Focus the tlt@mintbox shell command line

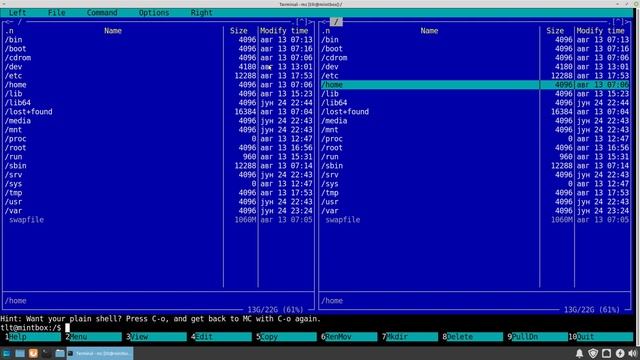click(x=316, y=328)
